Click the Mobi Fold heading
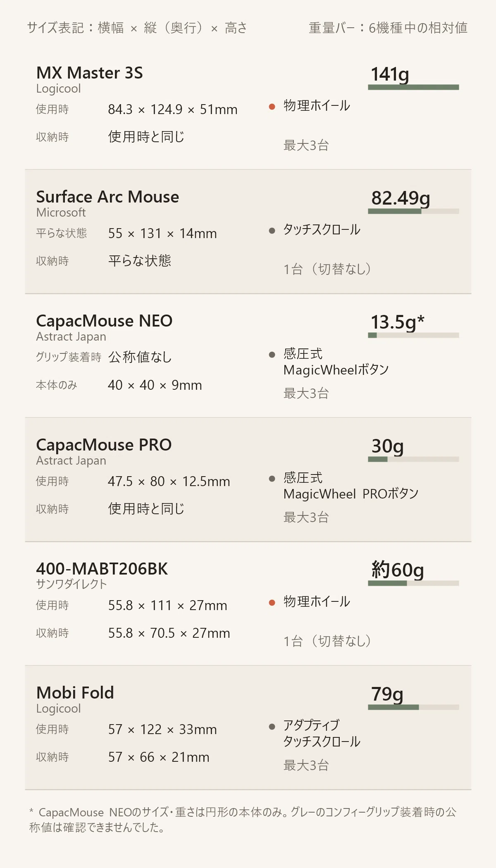 pos(75,693)
